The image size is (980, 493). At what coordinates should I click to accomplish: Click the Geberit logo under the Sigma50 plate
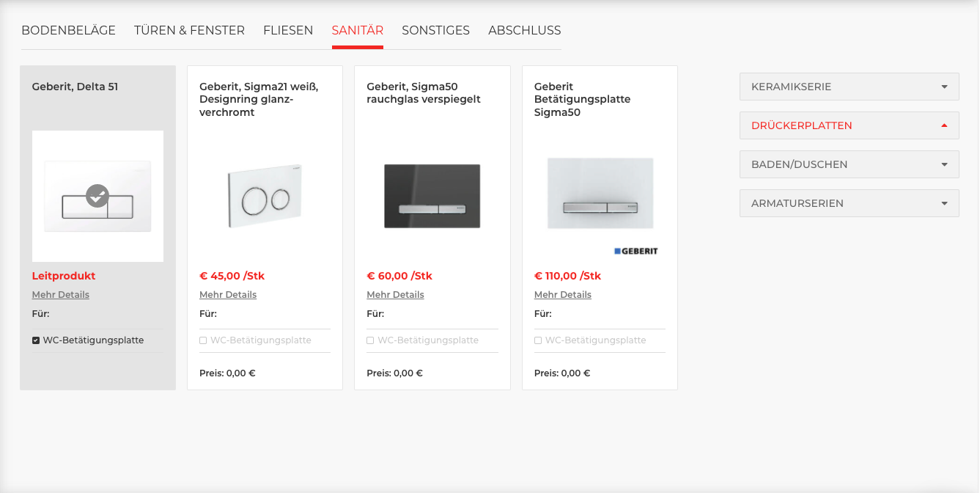[x=636, y=251]
